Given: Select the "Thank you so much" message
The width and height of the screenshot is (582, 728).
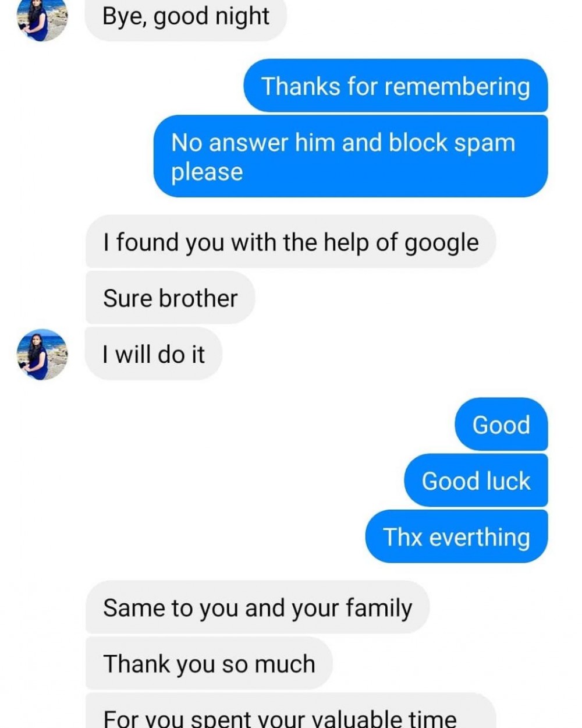Looking at the screenshot, I should [209, 663].
